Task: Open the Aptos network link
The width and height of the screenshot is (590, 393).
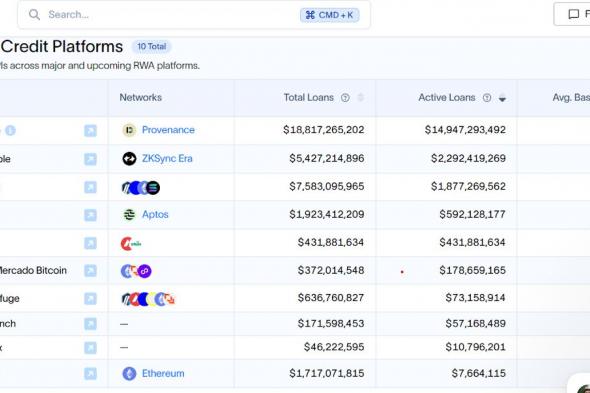Action: 155,215
